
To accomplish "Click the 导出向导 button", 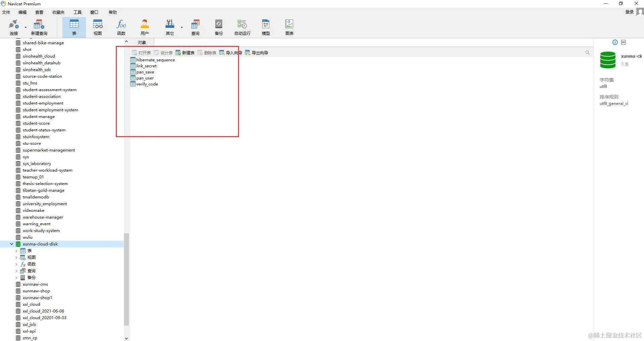I will [x=257, y=53].
